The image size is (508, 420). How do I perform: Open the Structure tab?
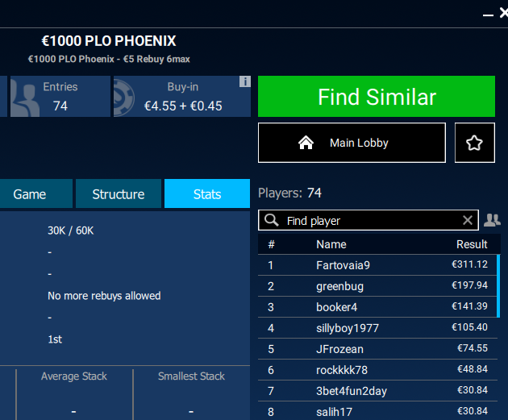(x=119, y=193)
